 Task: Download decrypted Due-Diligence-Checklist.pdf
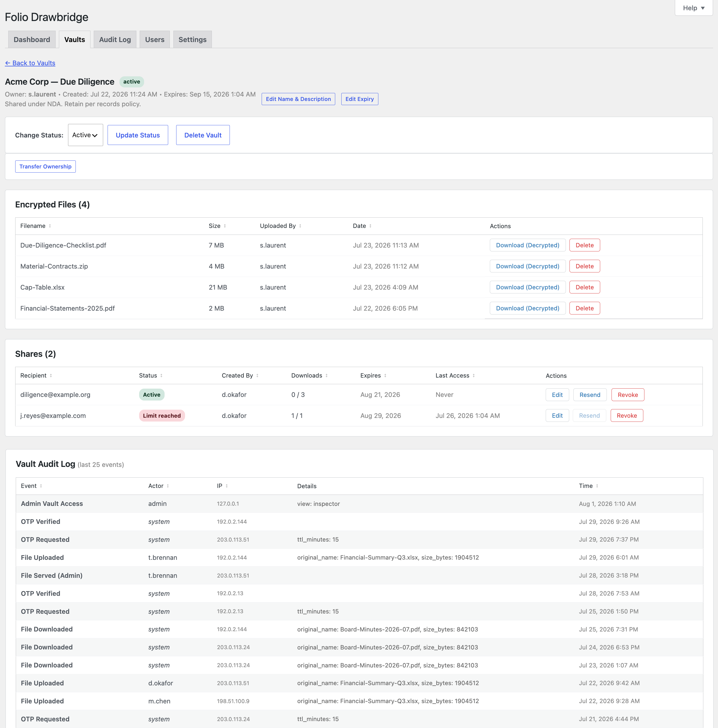(527, 245)
